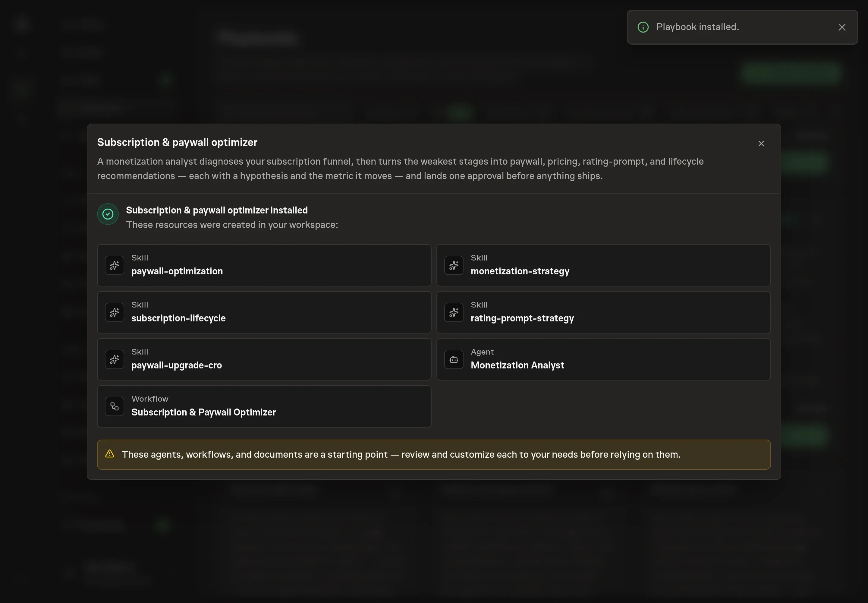868x603 pixels.
Task: Click the subscription-lifecycle skill sparkle icon
Action: [x=115, y=312]
